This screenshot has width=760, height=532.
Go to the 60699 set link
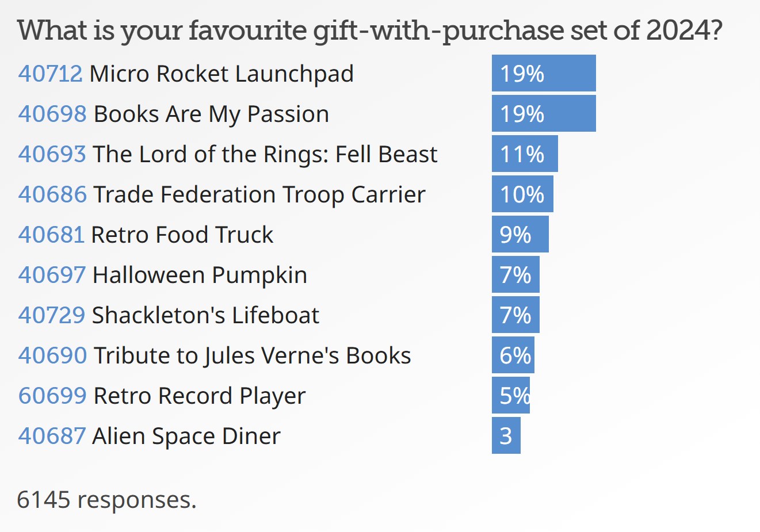pyautogui.click(x=52, y=396)
